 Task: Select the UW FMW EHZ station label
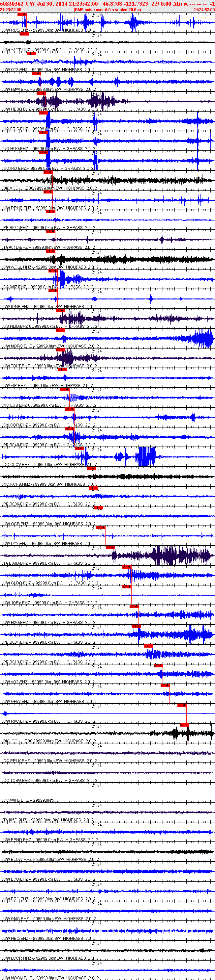(x=49, y=90)
